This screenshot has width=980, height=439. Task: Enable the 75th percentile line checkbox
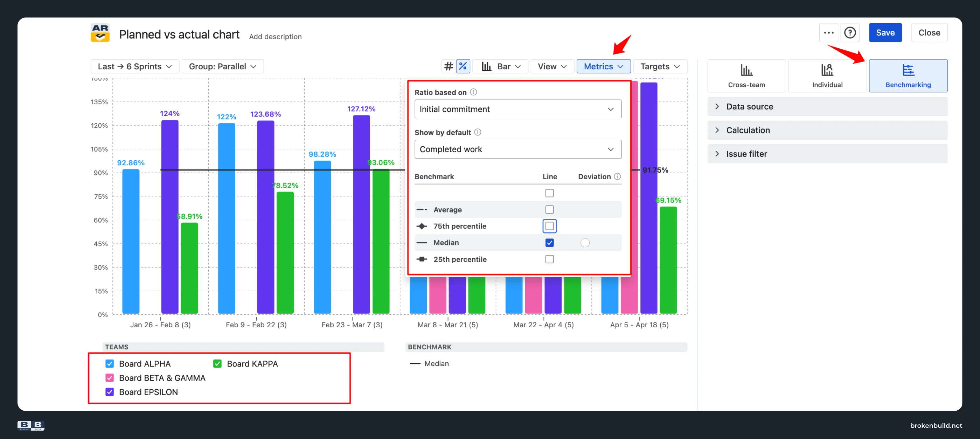pos(549,226)
